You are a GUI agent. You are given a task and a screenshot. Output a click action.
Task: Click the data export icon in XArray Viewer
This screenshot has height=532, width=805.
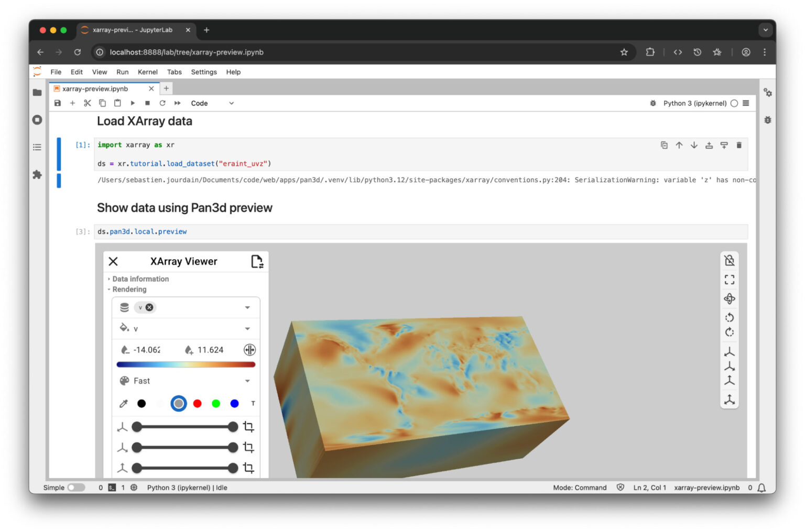click(257, 261)
